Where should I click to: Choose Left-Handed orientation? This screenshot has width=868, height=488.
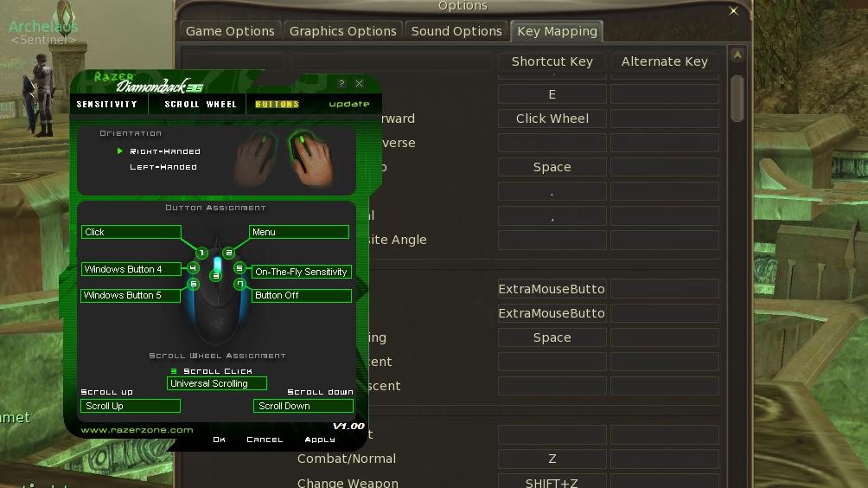(x=163, y=167)
